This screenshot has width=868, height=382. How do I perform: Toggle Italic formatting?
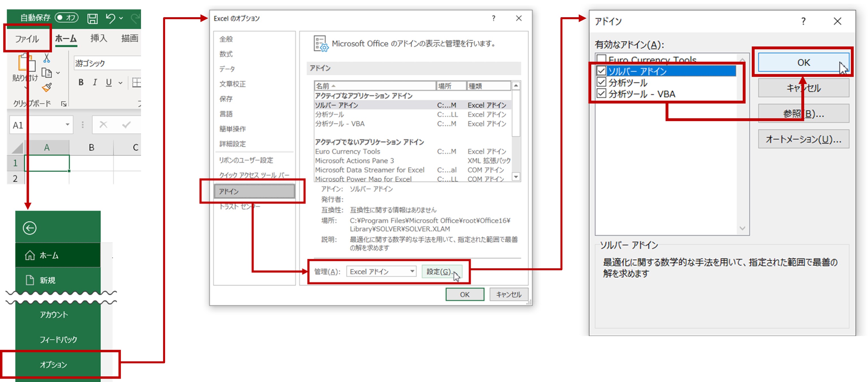coord(95,82)
